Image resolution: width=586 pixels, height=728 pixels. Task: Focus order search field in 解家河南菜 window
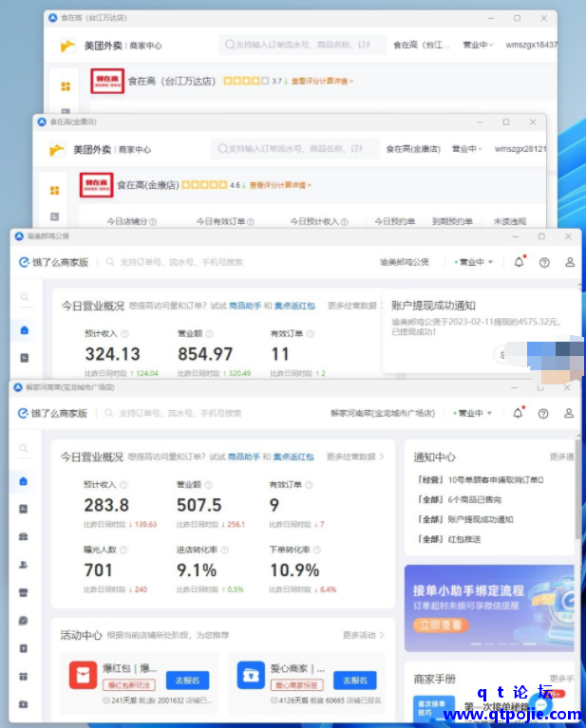tap(180, 413)
